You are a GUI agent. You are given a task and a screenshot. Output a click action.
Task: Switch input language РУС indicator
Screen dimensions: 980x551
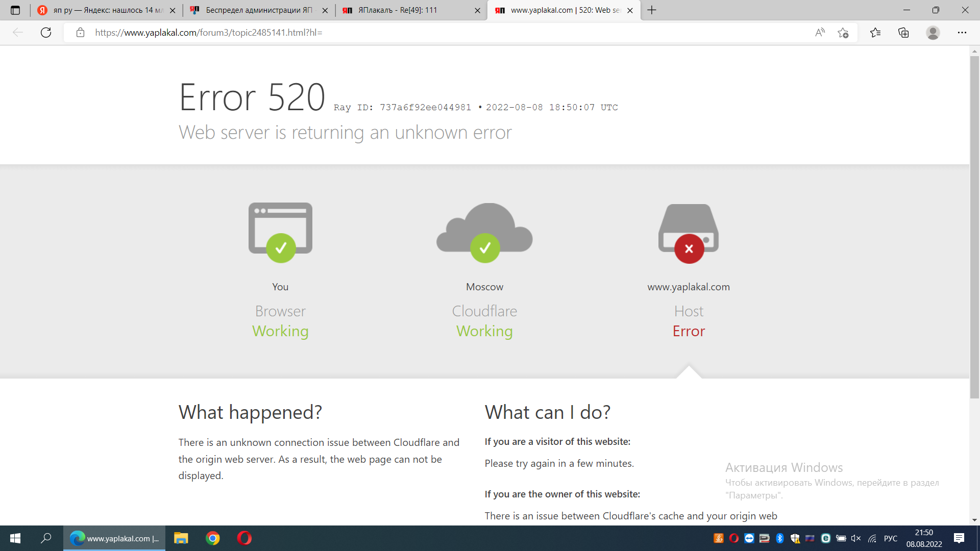890,538
